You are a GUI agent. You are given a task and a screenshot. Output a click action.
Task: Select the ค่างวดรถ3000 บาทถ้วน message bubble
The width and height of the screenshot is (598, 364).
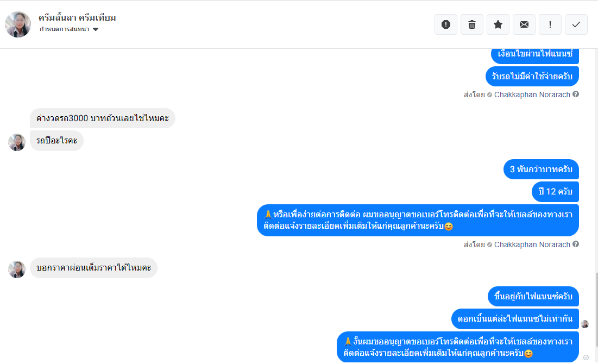click(103, 118)
